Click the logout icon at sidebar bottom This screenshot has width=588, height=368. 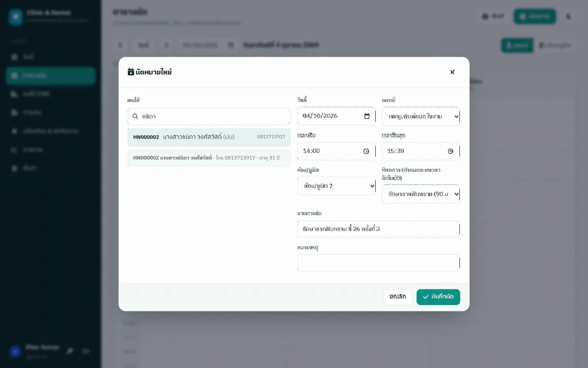(x=86, y=351)
